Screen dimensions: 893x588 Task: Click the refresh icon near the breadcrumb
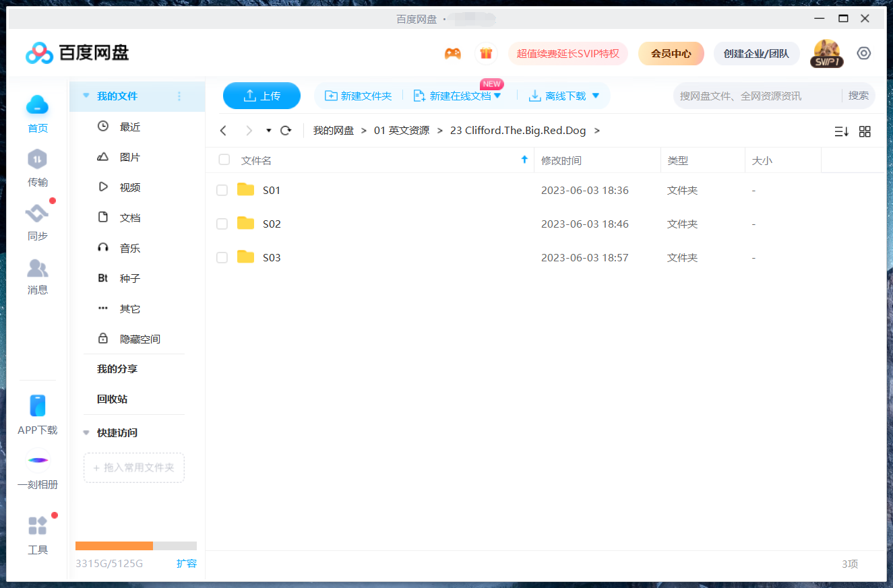point(285,130)
